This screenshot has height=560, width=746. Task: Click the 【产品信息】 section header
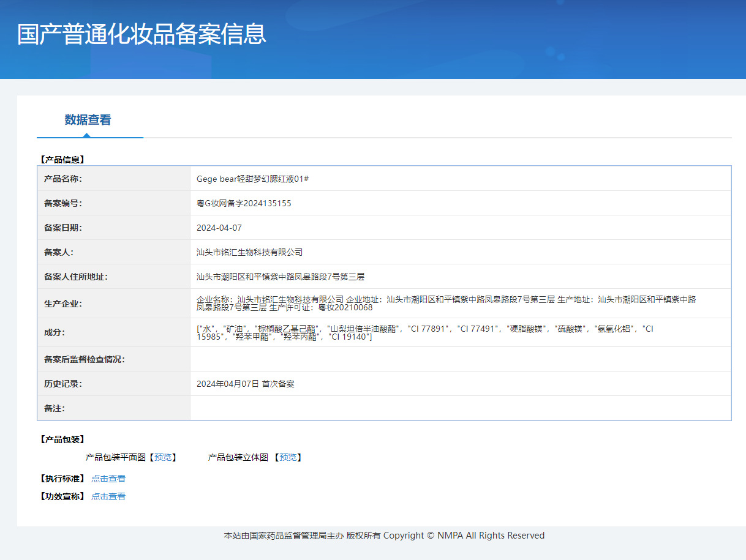pos(62,159)
